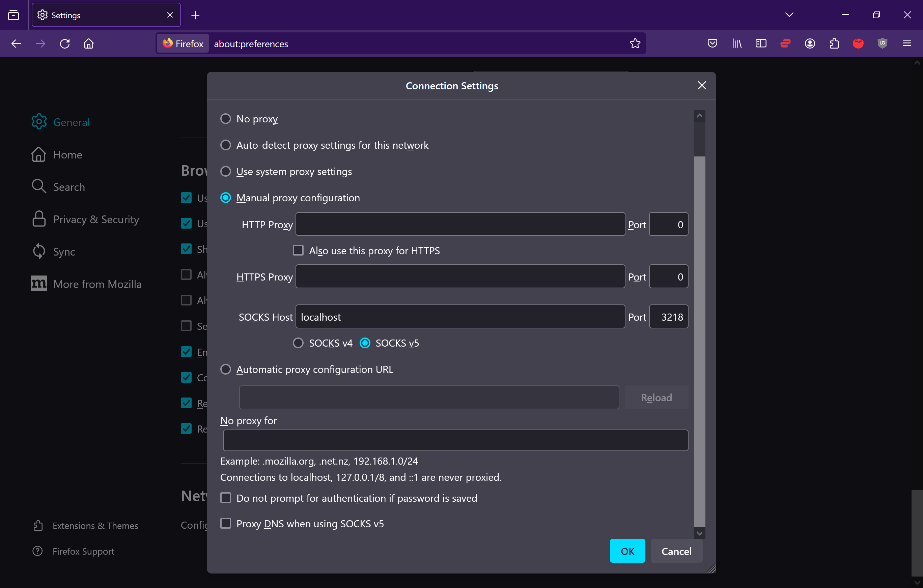This screenshot has width=923, height=588.
Task: Go to the Search settings section
Action: (x=69, y=187)
